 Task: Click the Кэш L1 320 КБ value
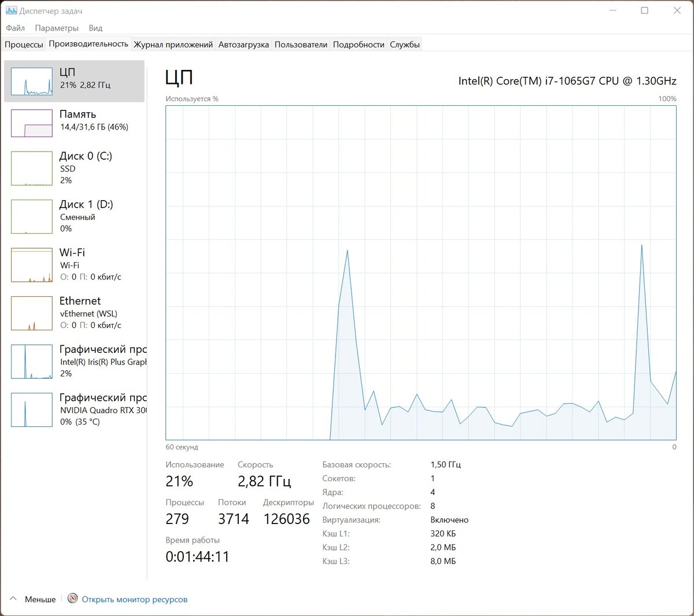pyautogui.click(x=443, y=533)
